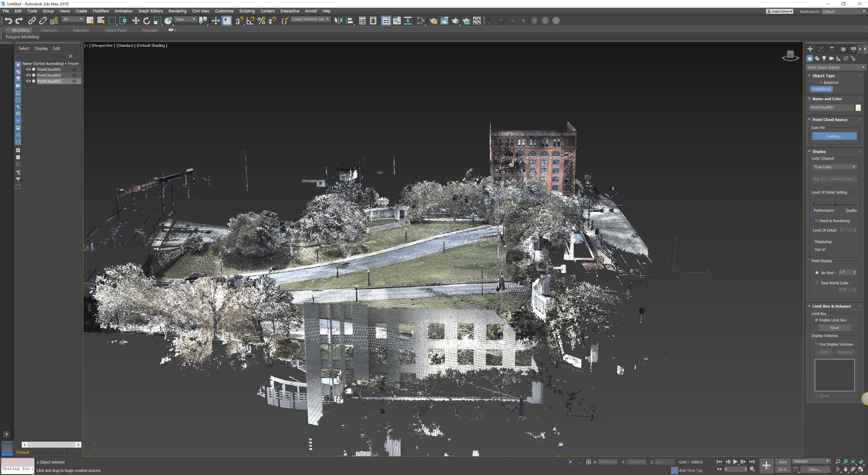
Task: Click the Select by Name icon
Action: click(101, 21)
